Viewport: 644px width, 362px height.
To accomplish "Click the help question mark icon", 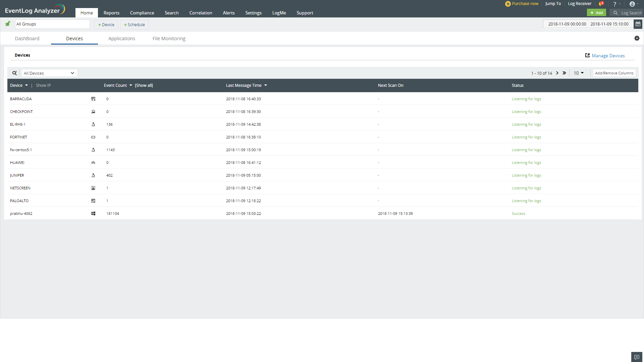I will coord(614,4).
